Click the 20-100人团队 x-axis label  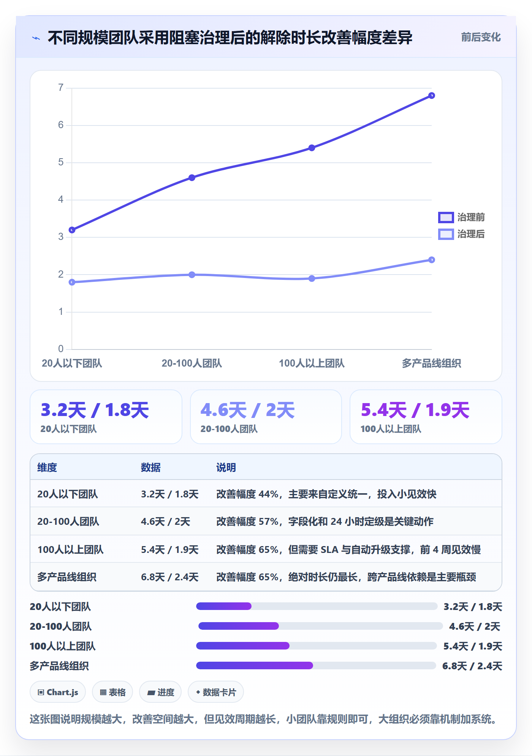pyautogui.click(x=192, y=363)
